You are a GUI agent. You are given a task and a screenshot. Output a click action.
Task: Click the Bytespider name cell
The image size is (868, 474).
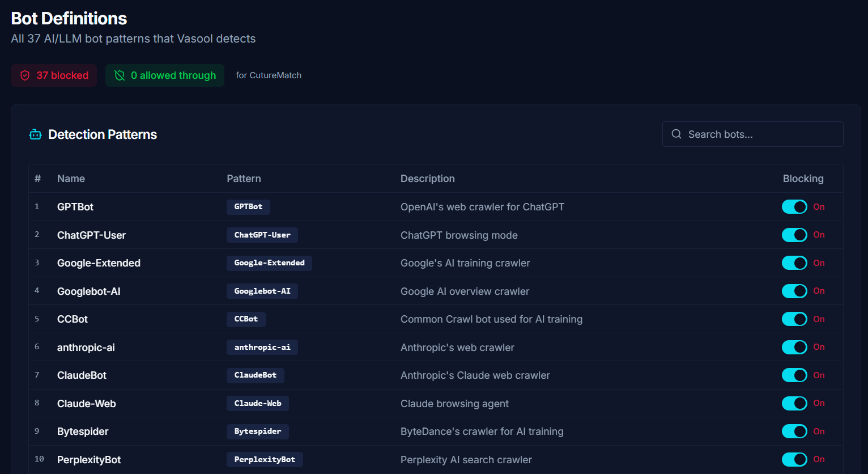pyautogui.click(x=83, y=431)
